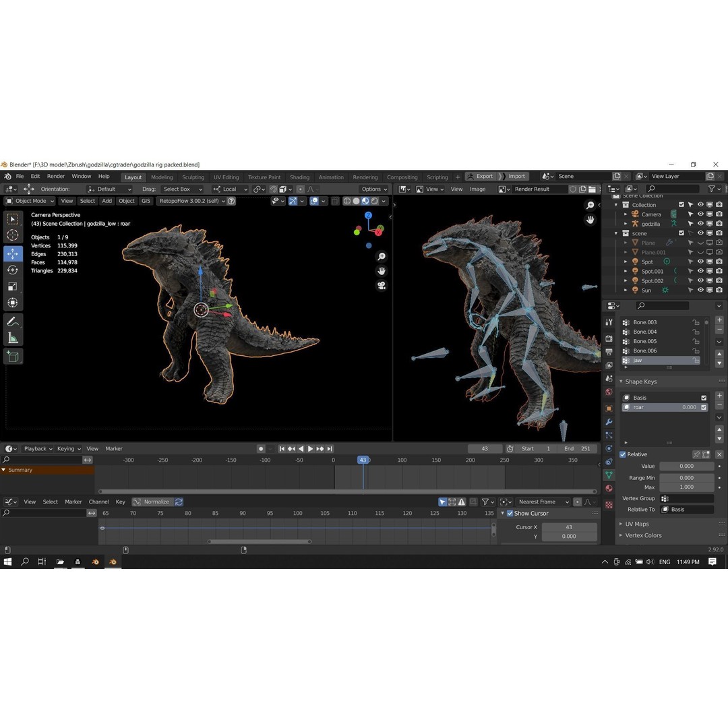Open the Object Mode dropdown
Screen dimensions: 728x728
coord(30,201)
